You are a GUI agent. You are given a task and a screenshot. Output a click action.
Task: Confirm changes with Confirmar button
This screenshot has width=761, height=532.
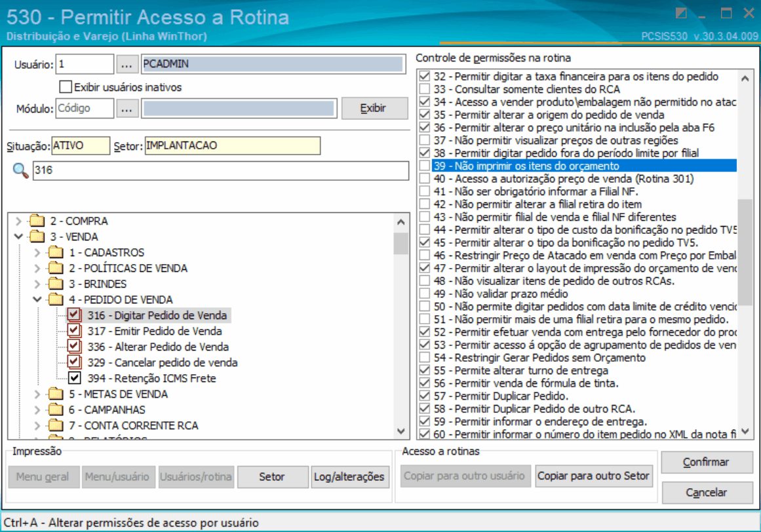707,462
